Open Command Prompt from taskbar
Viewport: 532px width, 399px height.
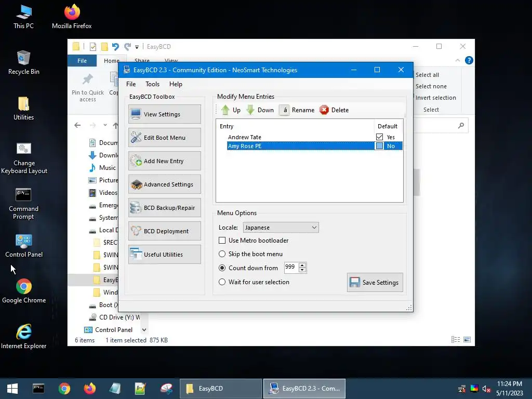pos(38,389)
